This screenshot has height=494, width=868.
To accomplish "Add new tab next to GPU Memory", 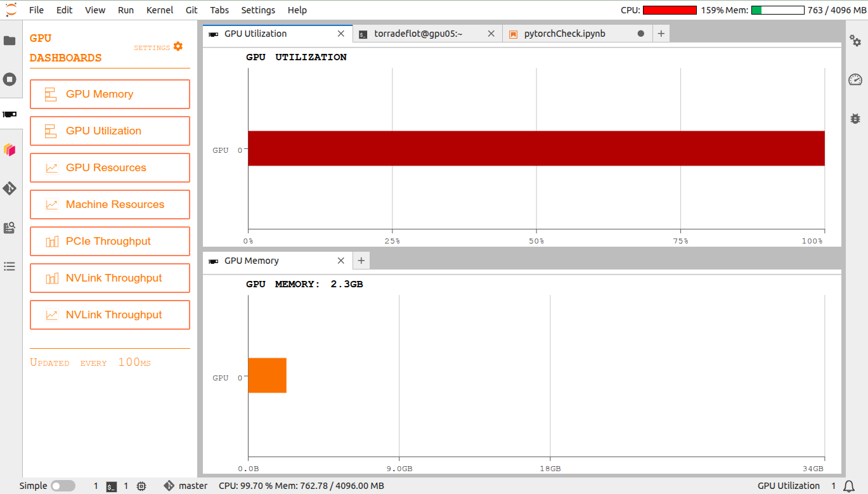I will [x=361, y=261].
